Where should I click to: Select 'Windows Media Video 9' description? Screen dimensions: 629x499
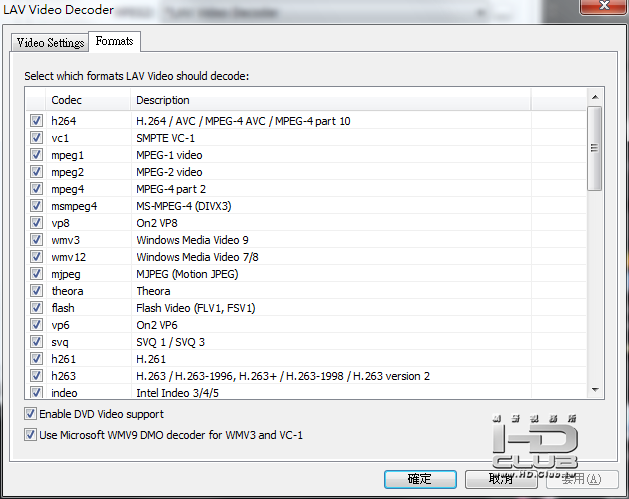click(192, 240)
